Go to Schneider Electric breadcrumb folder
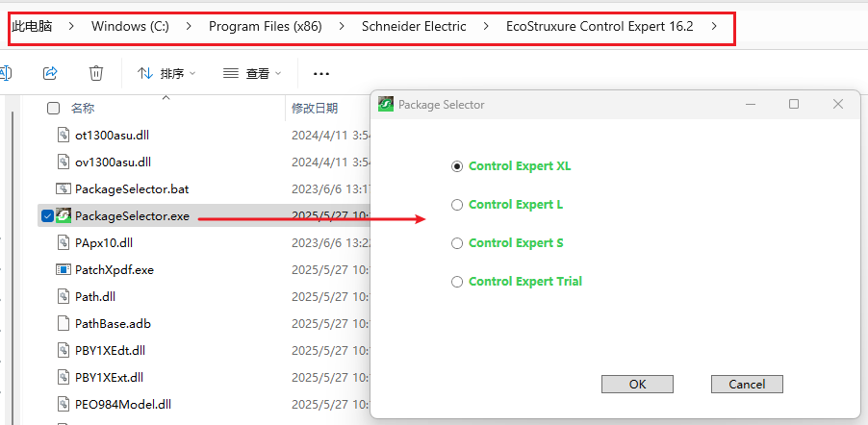Image resolution: width=868 pixels, height=425 pixels. pos(414,26)
